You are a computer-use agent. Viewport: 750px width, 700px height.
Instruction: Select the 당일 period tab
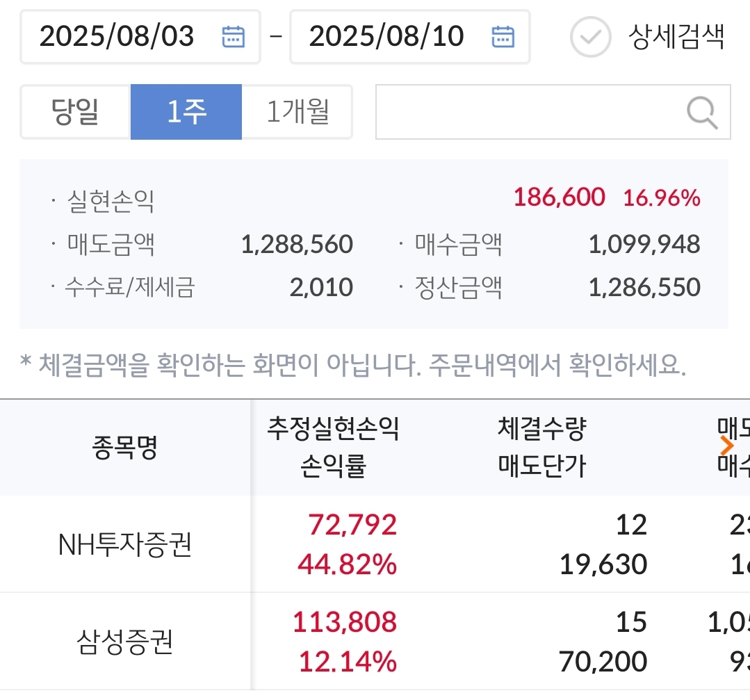pos(76,112)
